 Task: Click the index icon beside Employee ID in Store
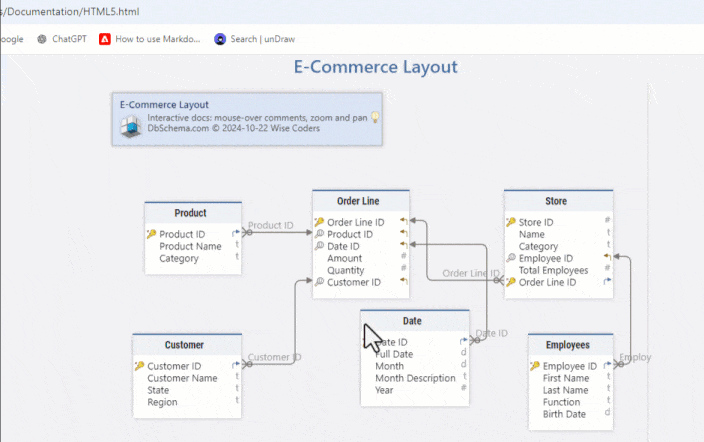(x=511, y=258)
